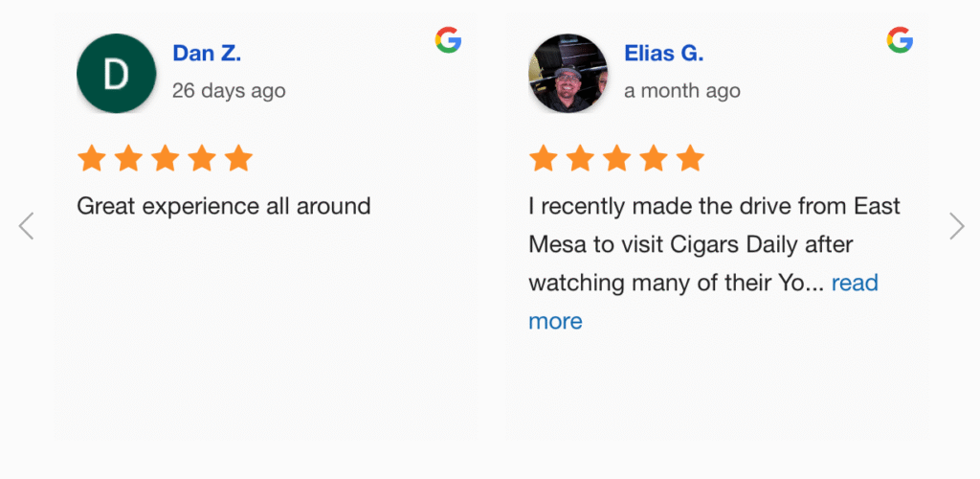Image resolution: width=980 pixels, height=479 pixels.
Task: Click Dan Z.'s green D avatar
Action: [x=116, y=74]
